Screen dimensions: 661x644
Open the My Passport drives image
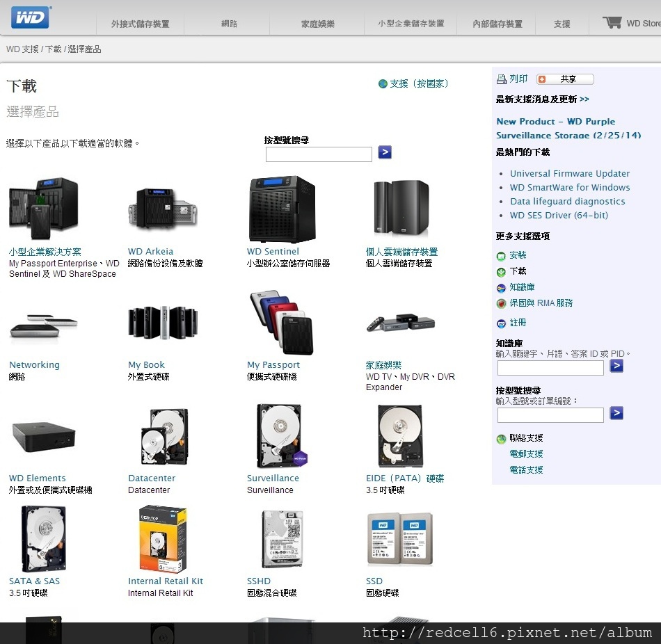[282, 323]
